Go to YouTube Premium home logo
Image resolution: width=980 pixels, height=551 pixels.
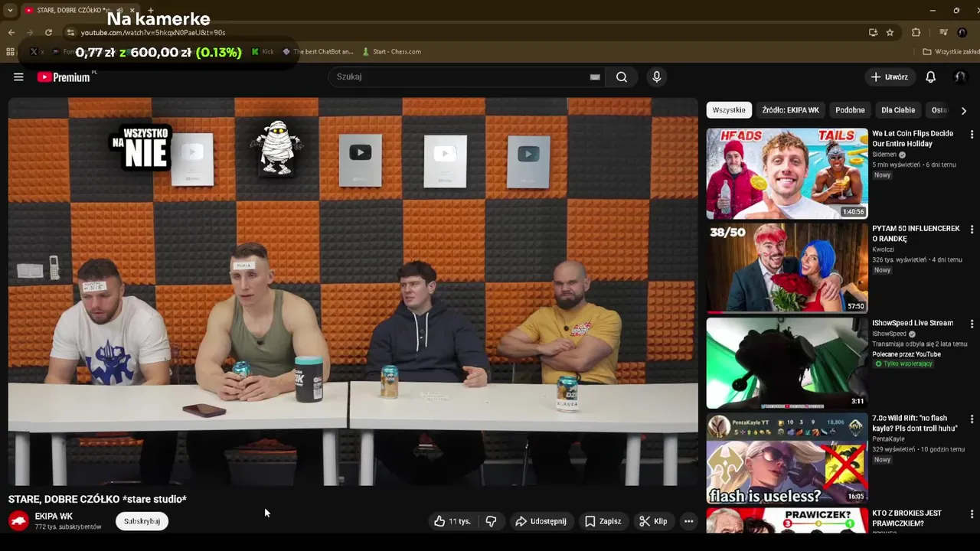(64, 77)
